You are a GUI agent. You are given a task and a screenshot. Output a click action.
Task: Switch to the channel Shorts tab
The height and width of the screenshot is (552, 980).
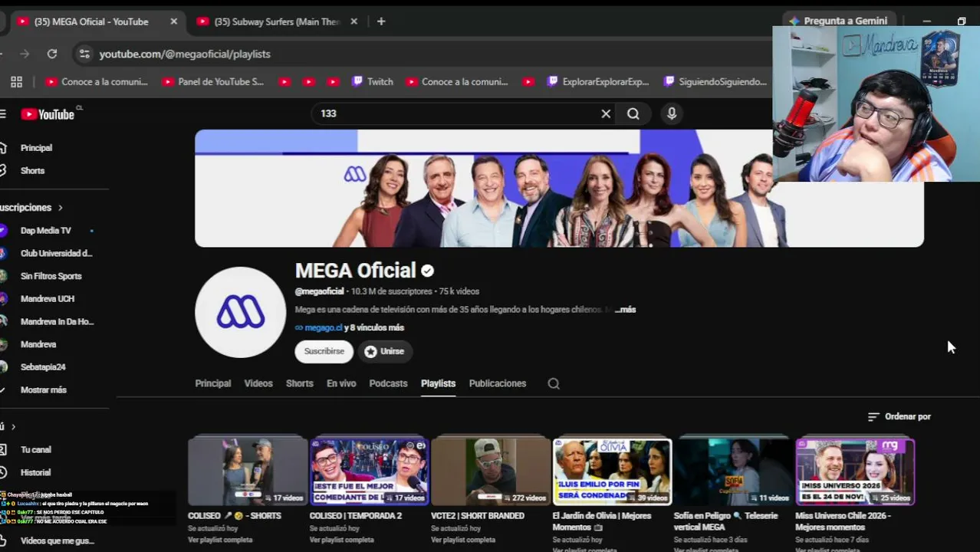click(299, 383)
